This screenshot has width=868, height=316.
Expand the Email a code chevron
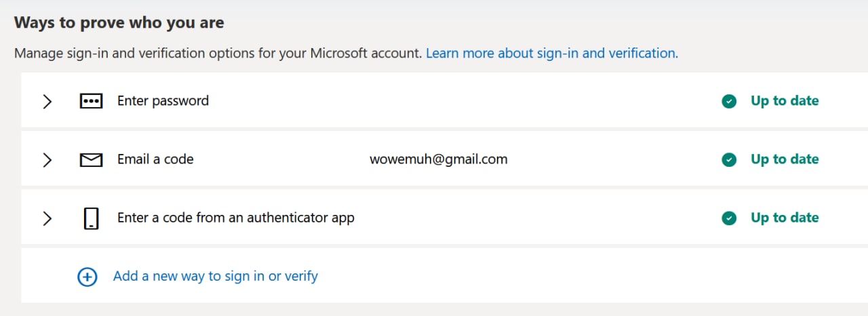pos(47,160)
